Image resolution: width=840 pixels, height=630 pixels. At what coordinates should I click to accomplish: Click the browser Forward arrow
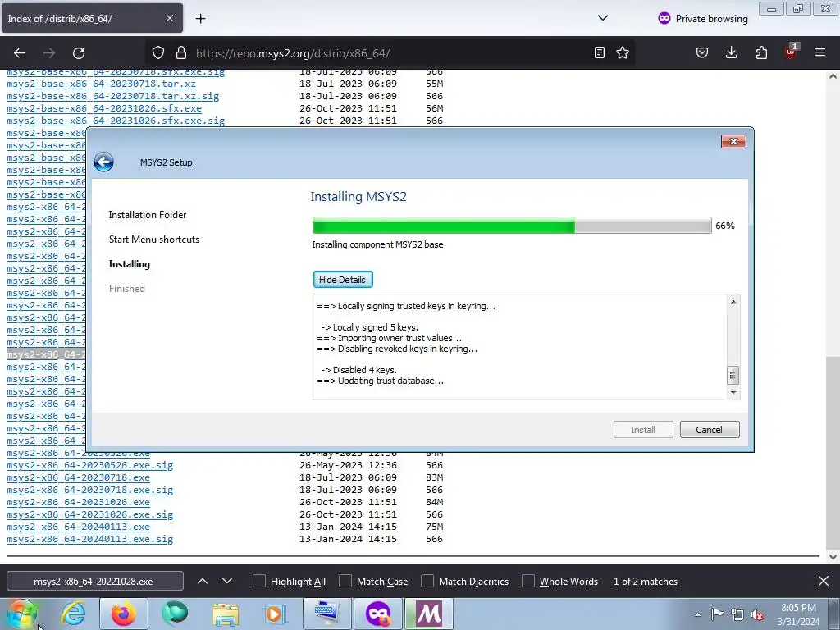(x=48, y=53)
